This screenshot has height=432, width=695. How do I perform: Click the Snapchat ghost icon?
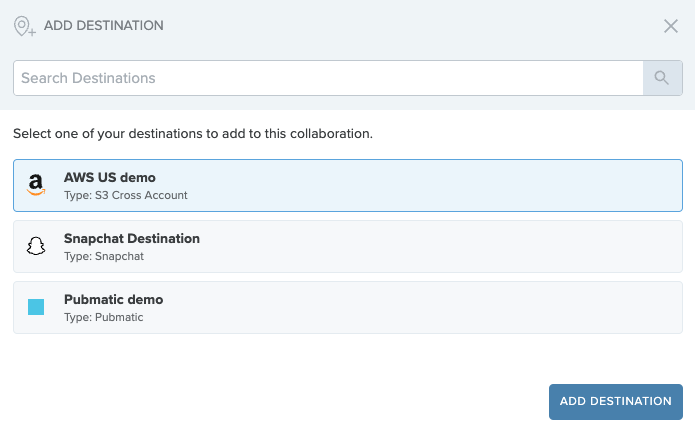tap(36, 246)
